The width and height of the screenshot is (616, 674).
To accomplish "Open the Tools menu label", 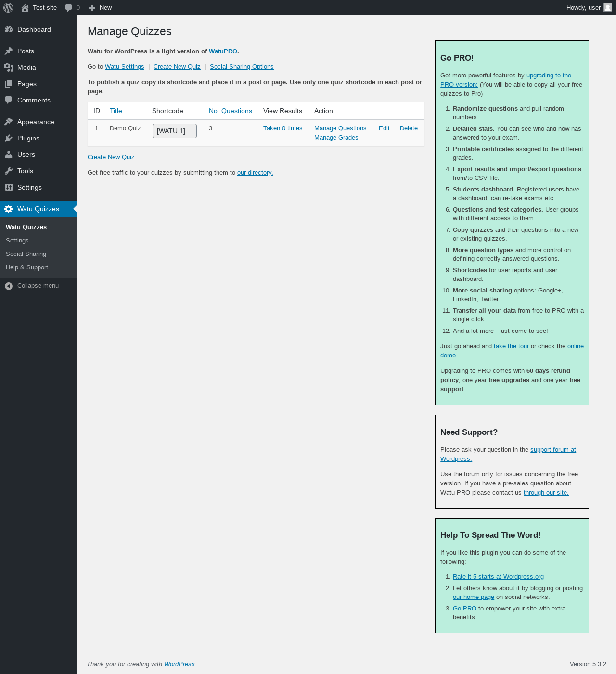I will [25, 171].
